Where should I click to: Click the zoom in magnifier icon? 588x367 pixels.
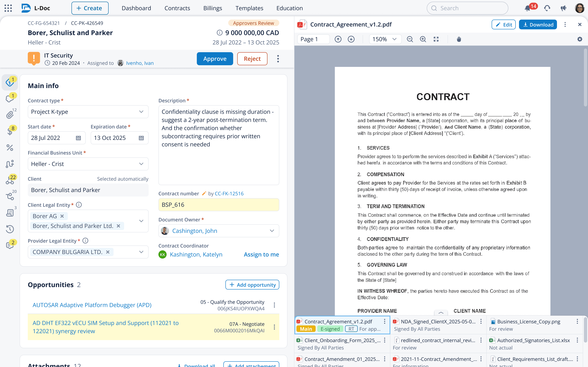423,39
